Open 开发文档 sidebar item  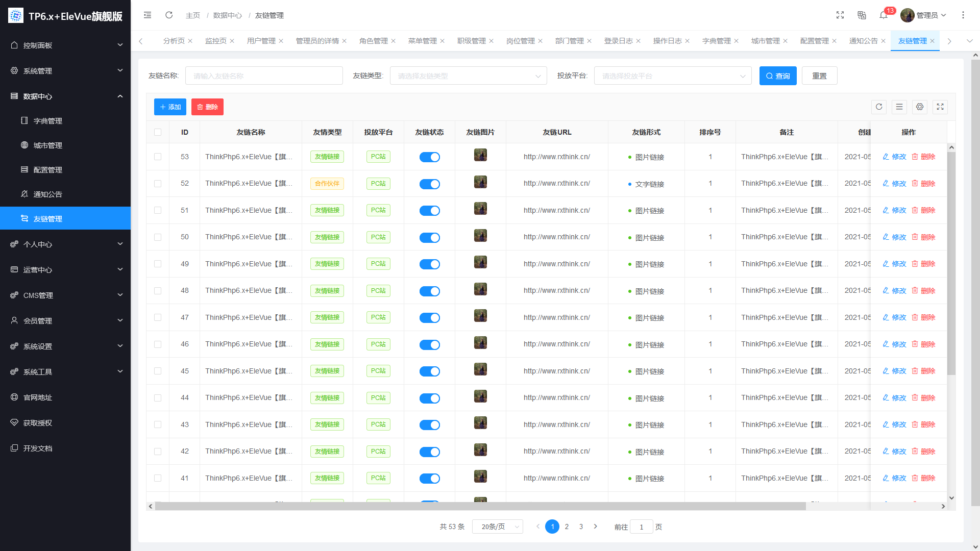(x=65, y=448)
